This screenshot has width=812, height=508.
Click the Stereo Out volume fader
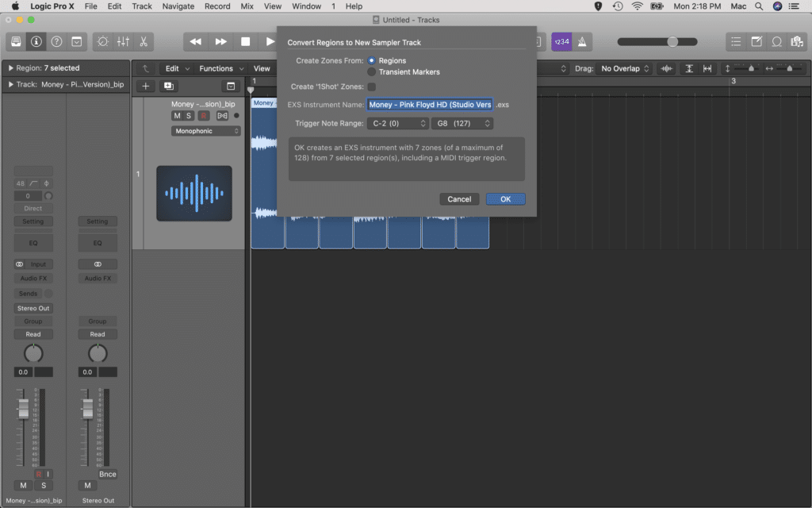[x=87, y=409]
